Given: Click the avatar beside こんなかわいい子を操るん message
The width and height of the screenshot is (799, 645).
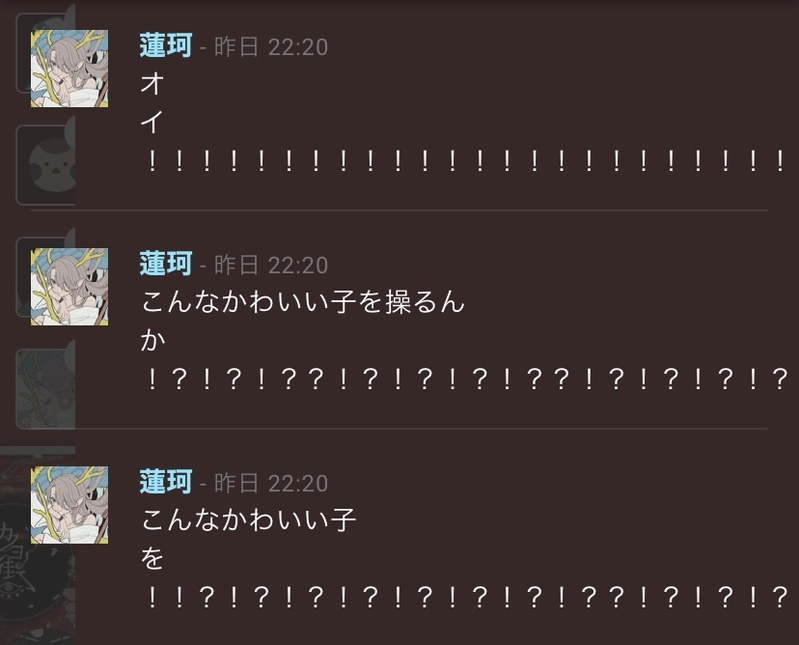Looking at the screenshot, I should [69, 286].
